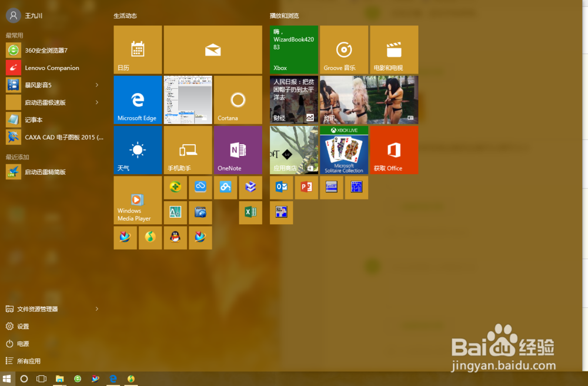Switch to Edge on the taskbar
Screen dimensions: 588x386
113,379
